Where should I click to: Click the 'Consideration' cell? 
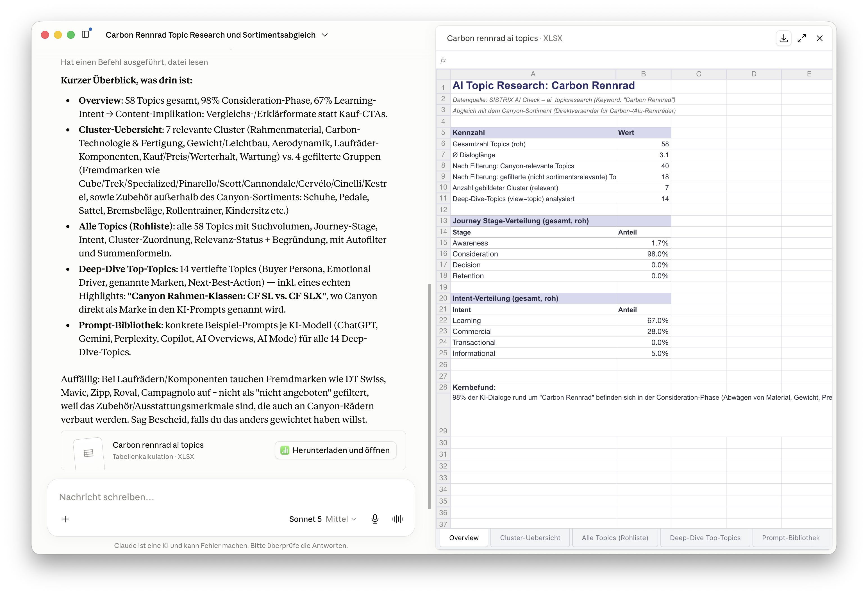tap(533, 254)
